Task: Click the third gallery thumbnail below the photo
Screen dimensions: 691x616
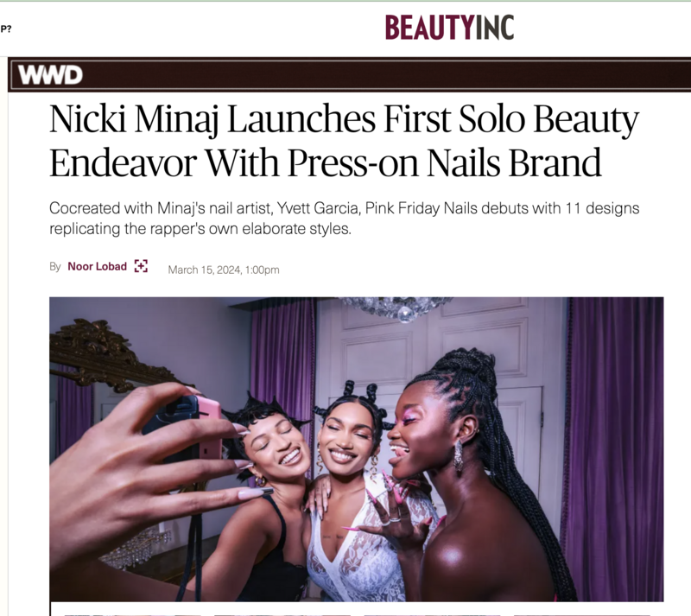Action: (432, 613)
